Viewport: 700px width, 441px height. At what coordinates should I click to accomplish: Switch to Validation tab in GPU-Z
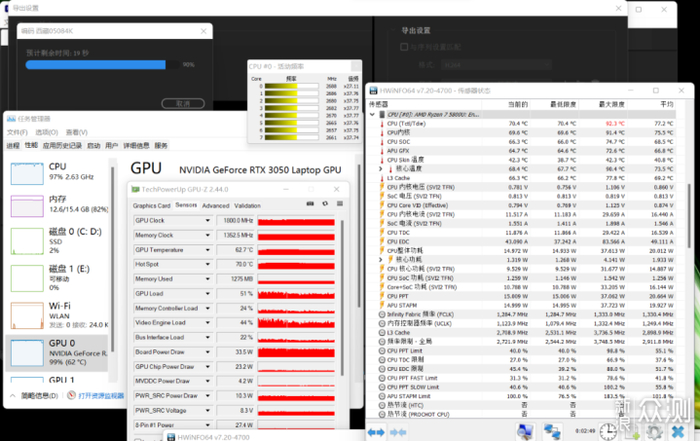click(x=247, y=206)
